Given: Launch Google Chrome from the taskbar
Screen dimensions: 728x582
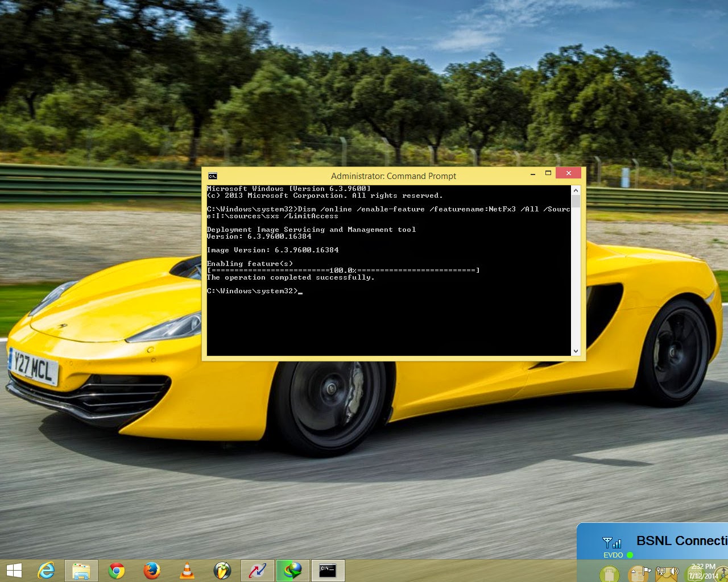Looking at the screenshot, I should (x=117, y=571).
